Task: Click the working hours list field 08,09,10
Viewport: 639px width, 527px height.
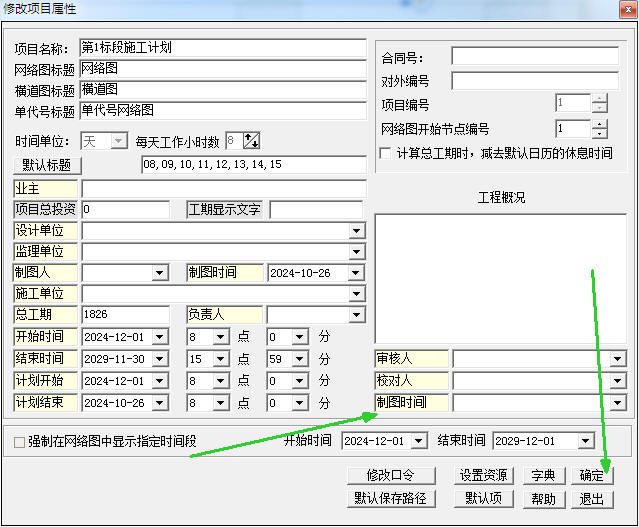Action: click(253, 165)
